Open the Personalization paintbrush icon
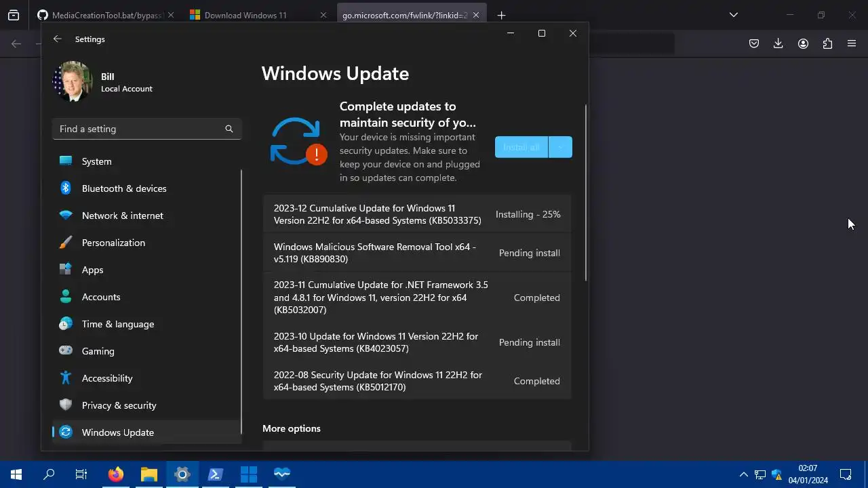The height and width of the screenshot is (488, 868). (x=66, y=243)
